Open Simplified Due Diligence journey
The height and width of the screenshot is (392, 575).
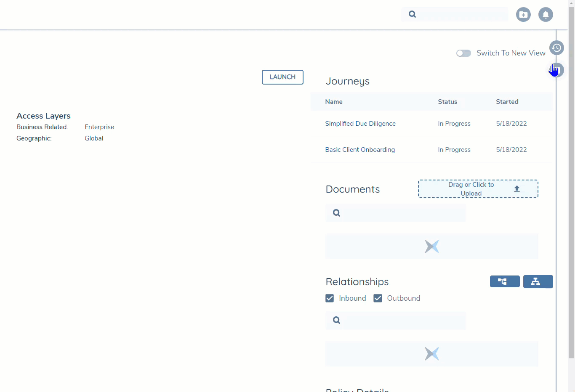point(360,124)
